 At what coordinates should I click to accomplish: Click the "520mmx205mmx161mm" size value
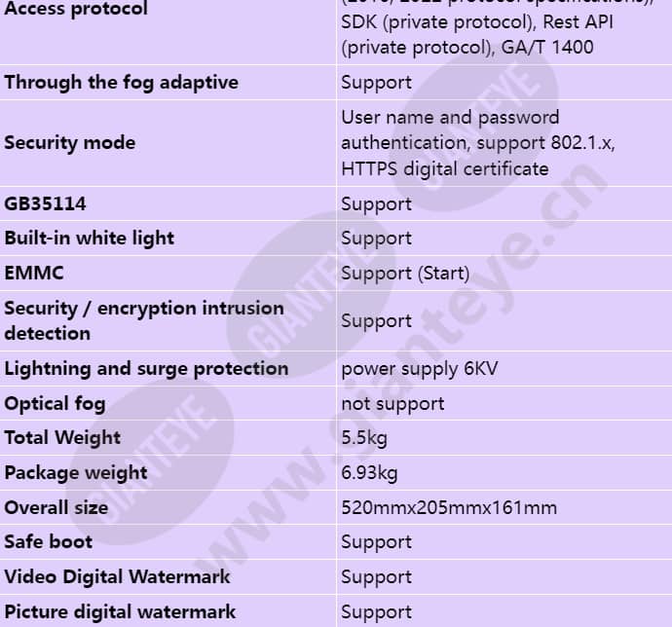point(449,507)
